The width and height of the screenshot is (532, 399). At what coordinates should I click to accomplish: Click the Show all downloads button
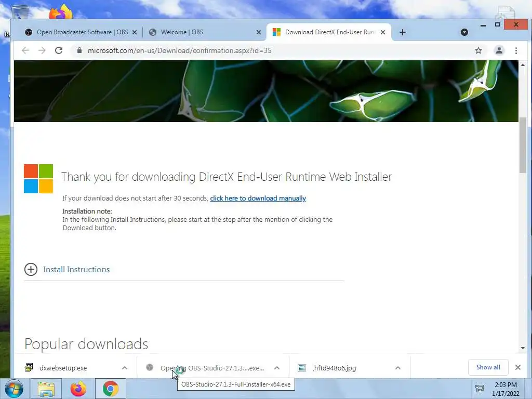[x=488, y=367]
